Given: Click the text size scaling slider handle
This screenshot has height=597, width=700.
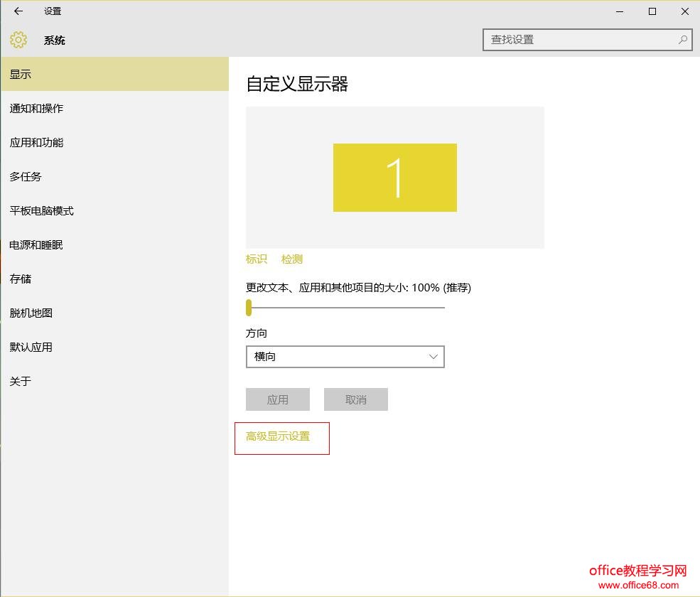Looking at the screenshot, I should tap(249, 308).
